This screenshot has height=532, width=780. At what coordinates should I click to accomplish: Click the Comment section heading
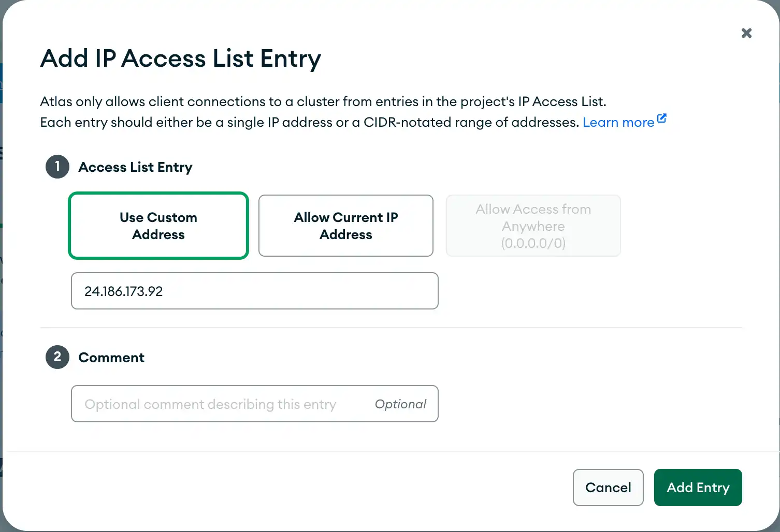click(x=111, y=357)
